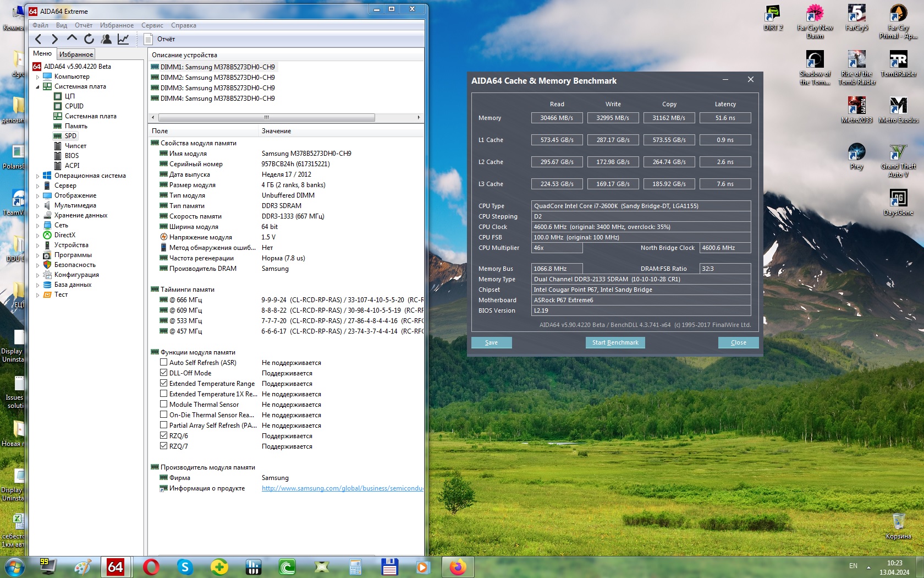Click the Forward arrow in AIDA64 toolbar

tap(54, 39)
